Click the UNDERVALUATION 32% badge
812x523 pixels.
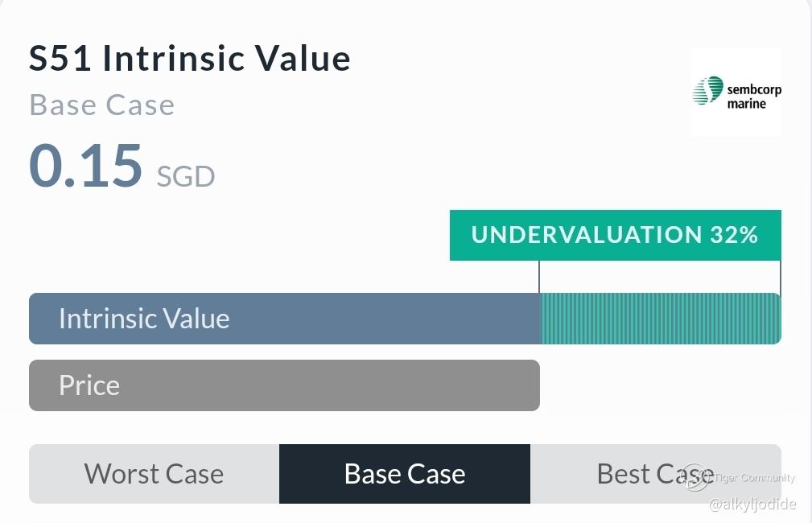(x=615, y=235)
